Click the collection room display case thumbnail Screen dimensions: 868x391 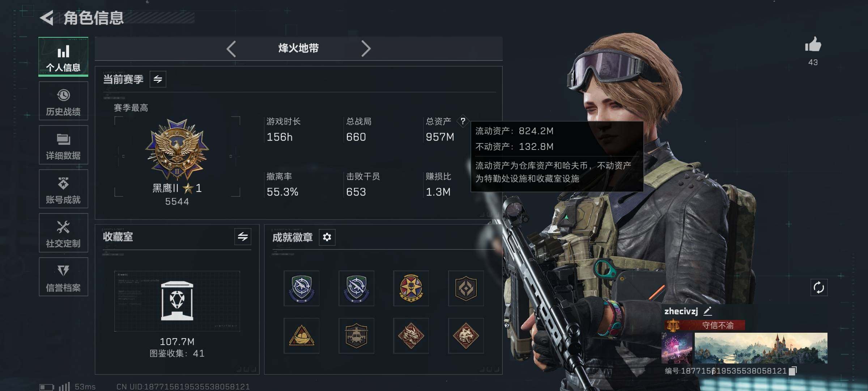(177, 301)
